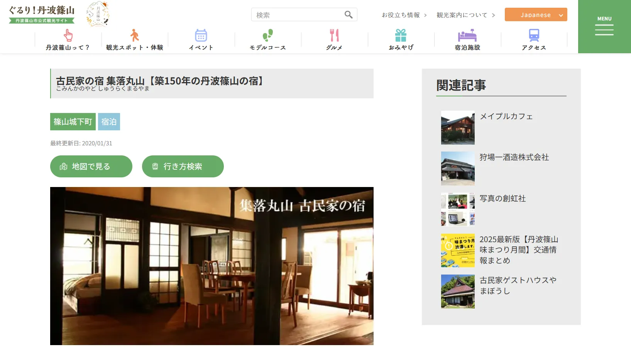This screenshot has height=364, width=631.
Task: Expand 観光案内について navigation link
Action: [x=465, y=15]
